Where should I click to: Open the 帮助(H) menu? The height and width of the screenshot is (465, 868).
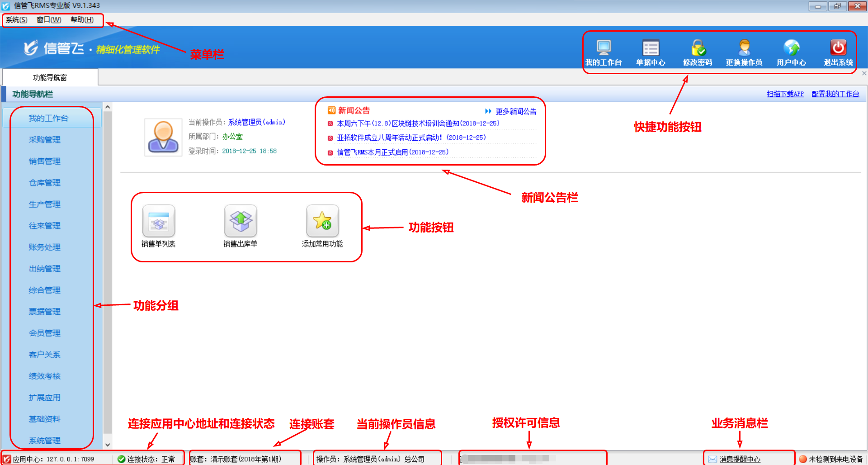tap(82, 20)
